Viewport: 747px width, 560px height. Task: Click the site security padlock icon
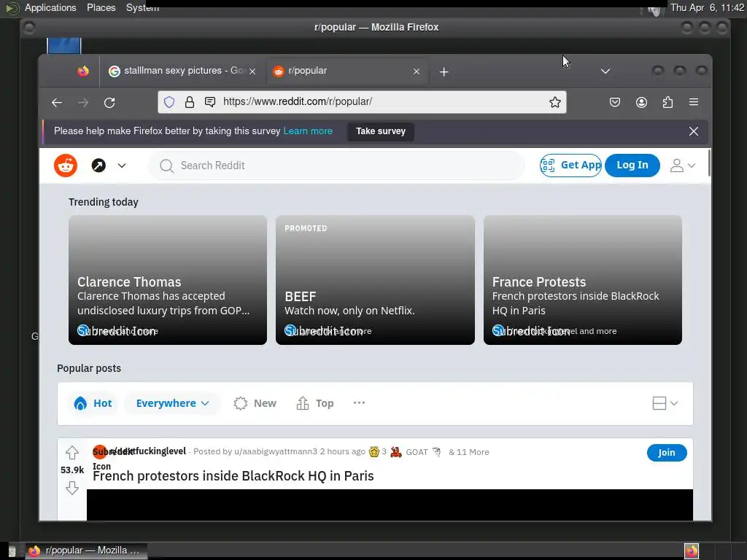(x=189, y=102)
